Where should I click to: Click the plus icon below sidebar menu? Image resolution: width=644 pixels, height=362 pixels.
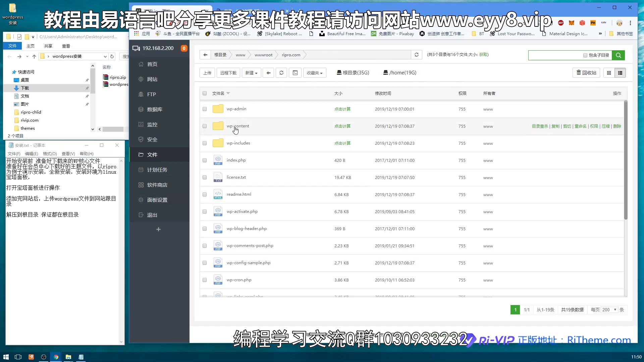point(159,229)
